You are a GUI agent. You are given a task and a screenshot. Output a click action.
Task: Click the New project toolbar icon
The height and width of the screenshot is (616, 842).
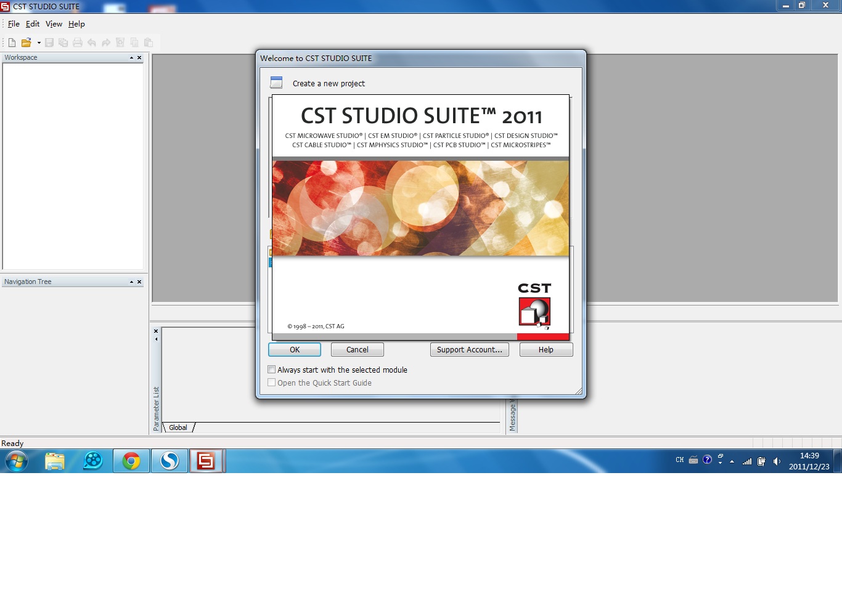pos(12,43)
